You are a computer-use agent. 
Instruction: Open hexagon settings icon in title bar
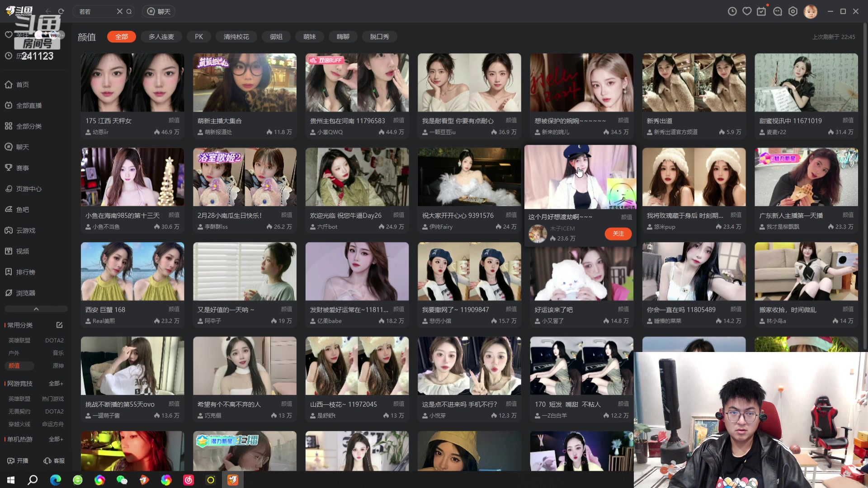(x=793, y=11)
